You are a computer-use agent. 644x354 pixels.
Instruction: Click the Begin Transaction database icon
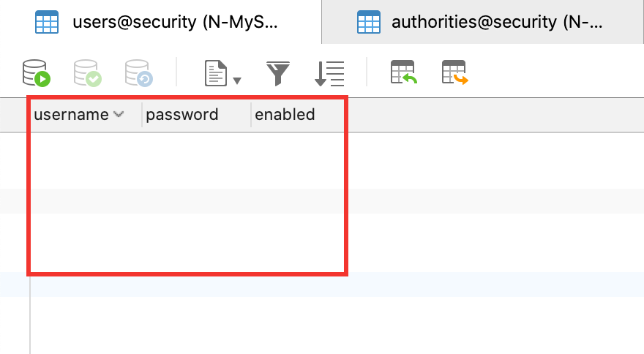click(x=36, y=73)
